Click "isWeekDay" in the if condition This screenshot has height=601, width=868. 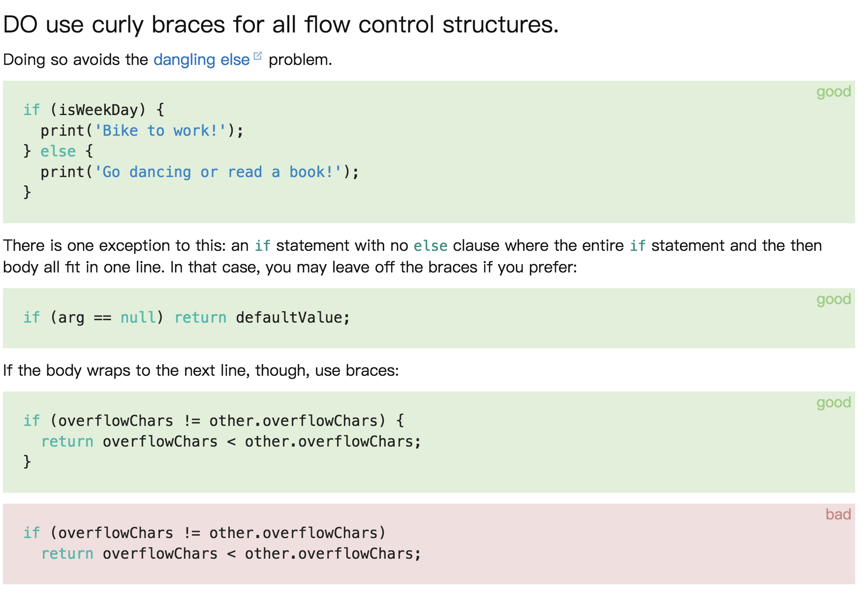[x=98, y=110]
